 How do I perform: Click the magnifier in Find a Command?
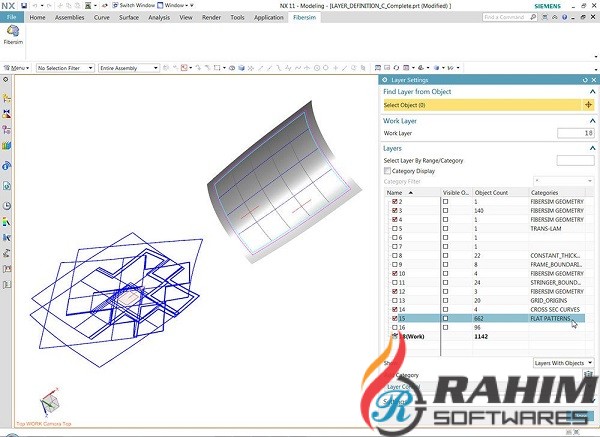pyautogui.click(x=533, y=17)
